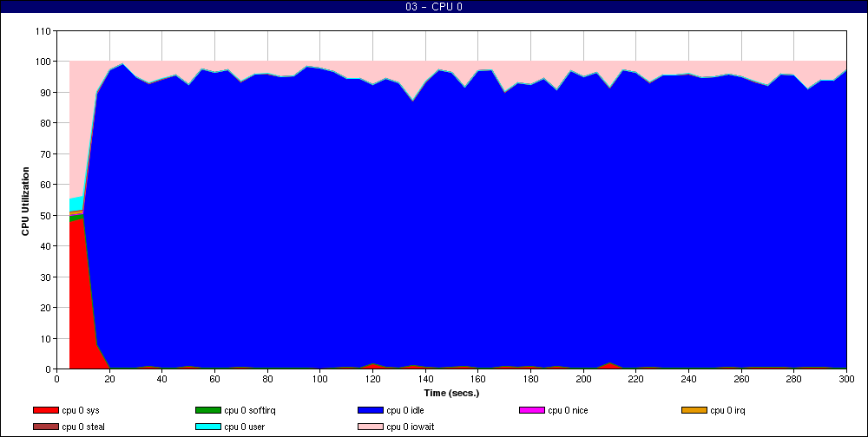Click the x-axis time value 180

531,379
